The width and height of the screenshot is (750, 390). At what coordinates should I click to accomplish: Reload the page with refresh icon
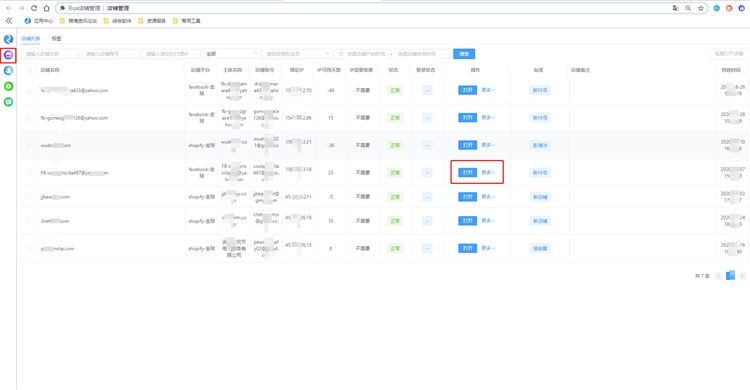click(x=34, y=8)
